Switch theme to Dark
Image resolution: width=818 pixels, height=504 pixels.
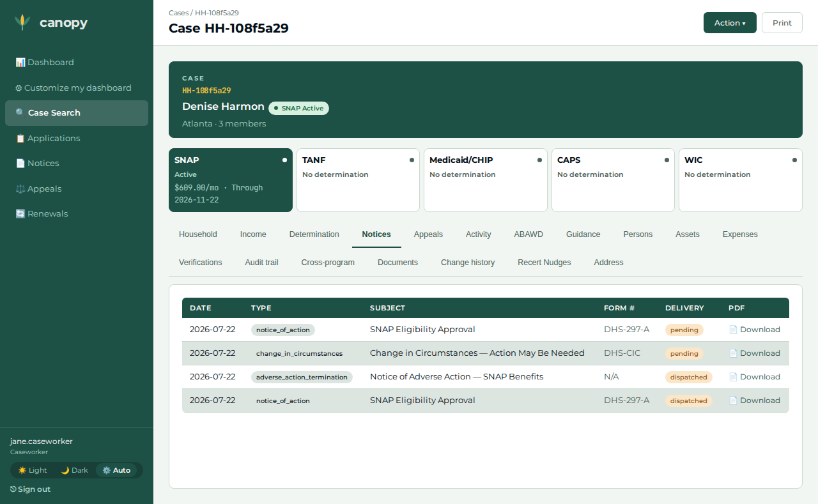pos(74,470)
